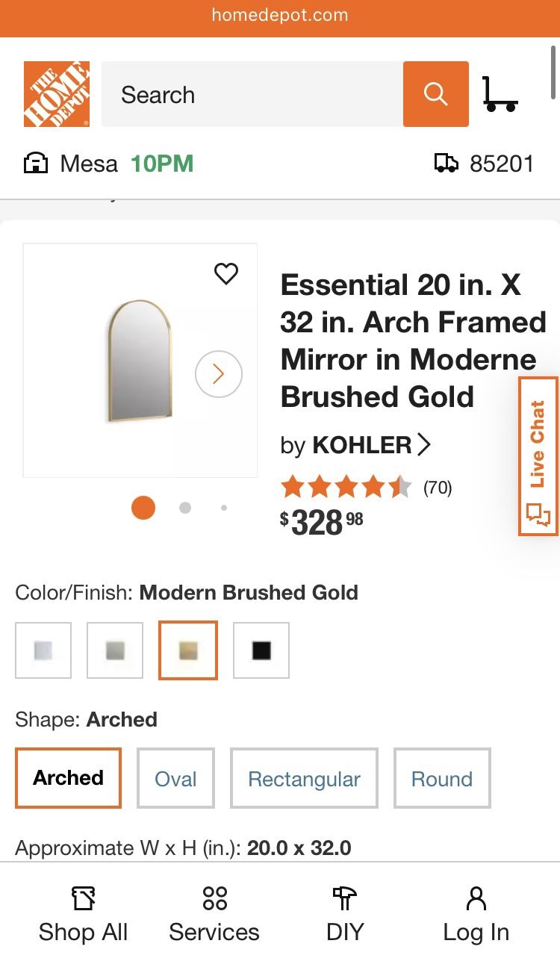
Task: Choose the black finish swatch
Action: 261,650
